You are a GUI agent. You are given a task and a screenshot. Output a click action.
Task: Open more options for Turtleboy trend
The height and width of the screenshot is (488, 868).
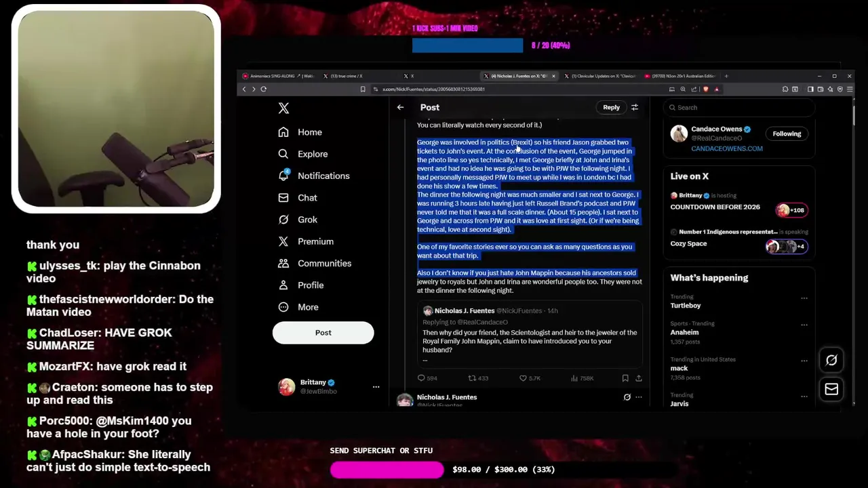[x=804, y=298]
